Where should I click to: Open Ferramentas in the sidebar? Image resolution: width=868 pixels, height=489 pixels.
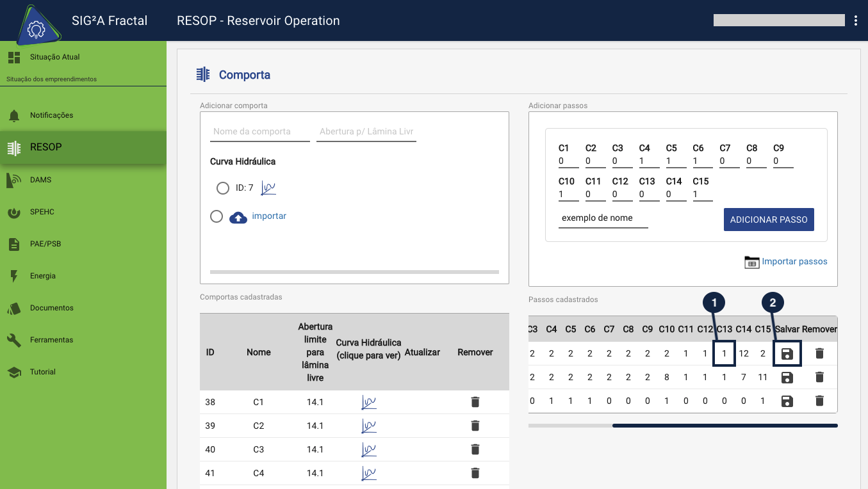point(51,340)
